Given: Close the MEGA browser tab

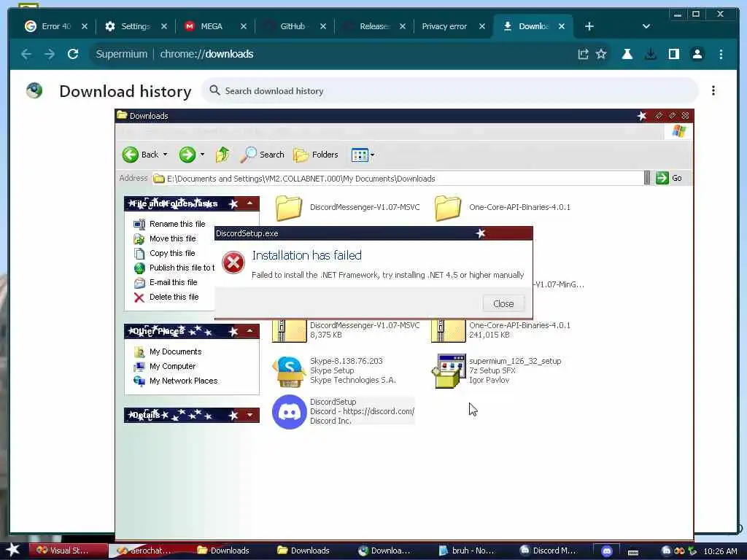Looking at the screenshot, I should 244,26.
